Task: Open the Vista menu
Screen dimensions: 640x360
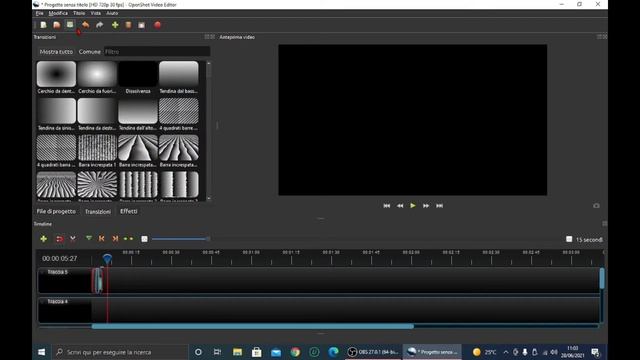Action: 96,13
